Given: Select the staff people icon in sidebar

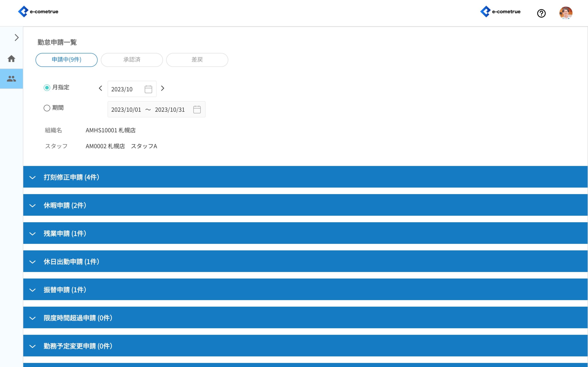Looking at the screenshot, I should [x=11, y=79].
